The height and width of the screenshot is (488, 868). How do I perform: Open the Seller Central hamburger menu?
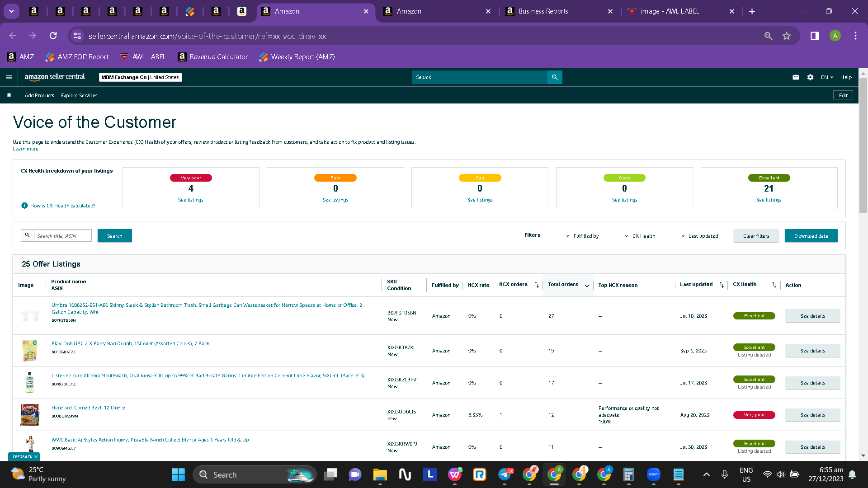[9, 77]
